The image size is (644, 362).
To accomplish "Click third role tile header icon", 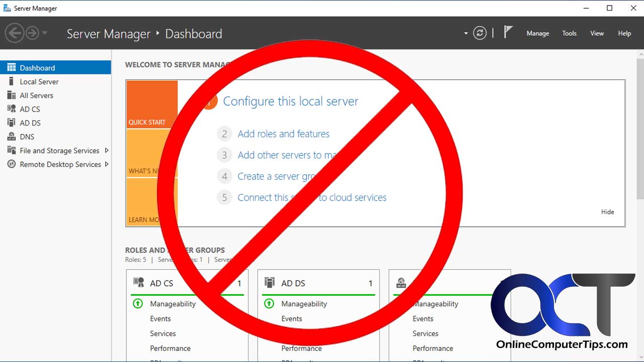I will [401, 283].
